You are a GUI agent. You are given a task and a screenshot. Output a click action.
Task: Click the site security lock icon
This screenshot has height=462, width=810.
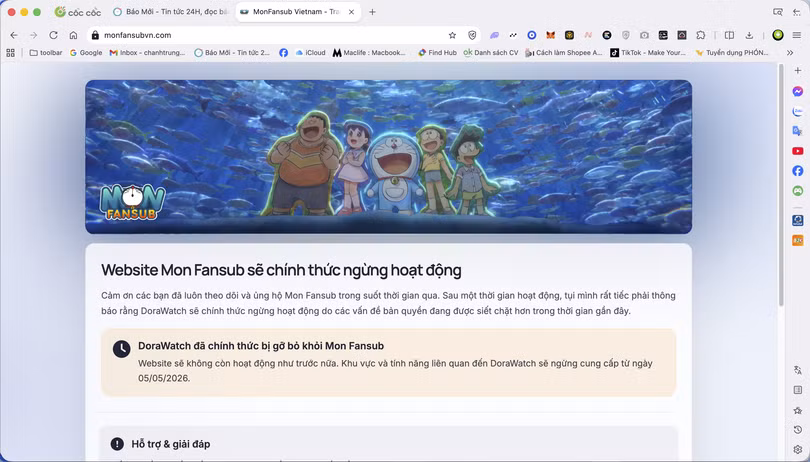(x=95, y=35)
